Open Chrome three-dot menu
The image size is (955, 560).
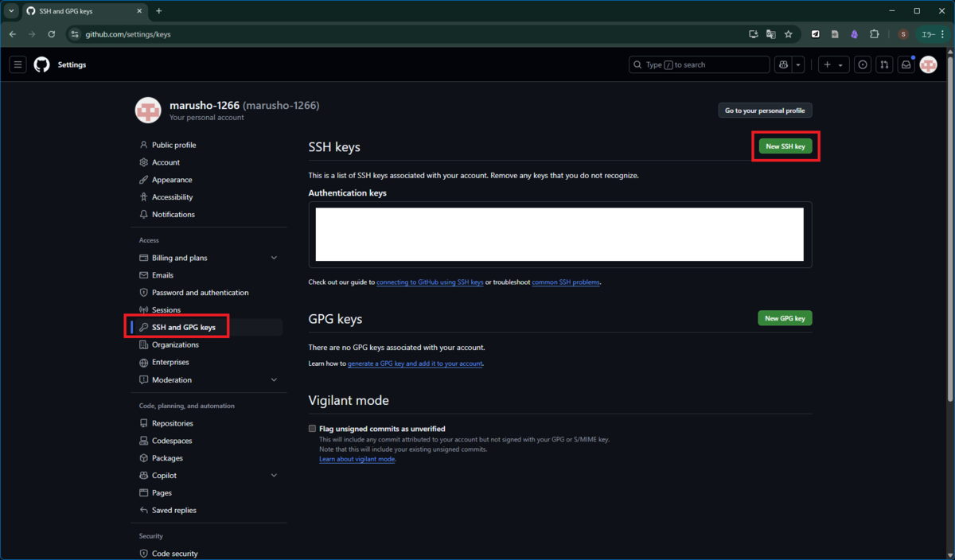[x=943, y=34]
